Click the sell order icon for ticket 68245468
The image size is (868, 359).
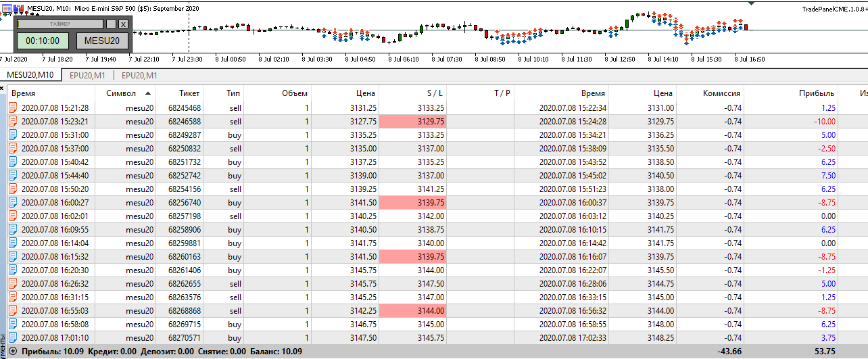tap(13, 108)
